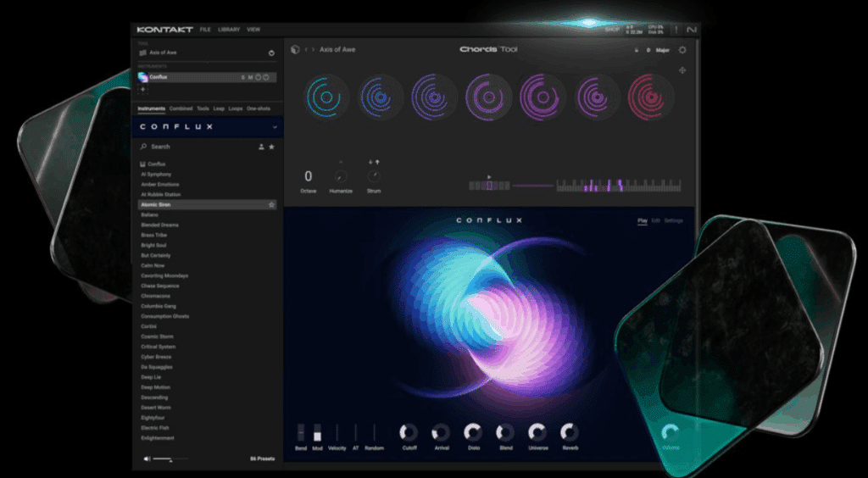
Task: Switch to the Loops tab
Action: click(236, 109)
